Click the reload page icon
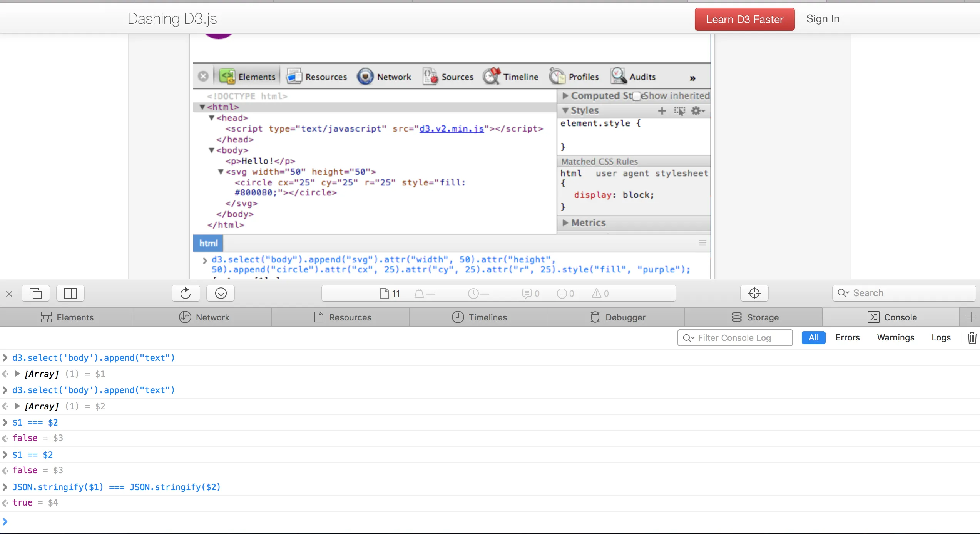Viewport: 980px width, 534px height. 186,293
